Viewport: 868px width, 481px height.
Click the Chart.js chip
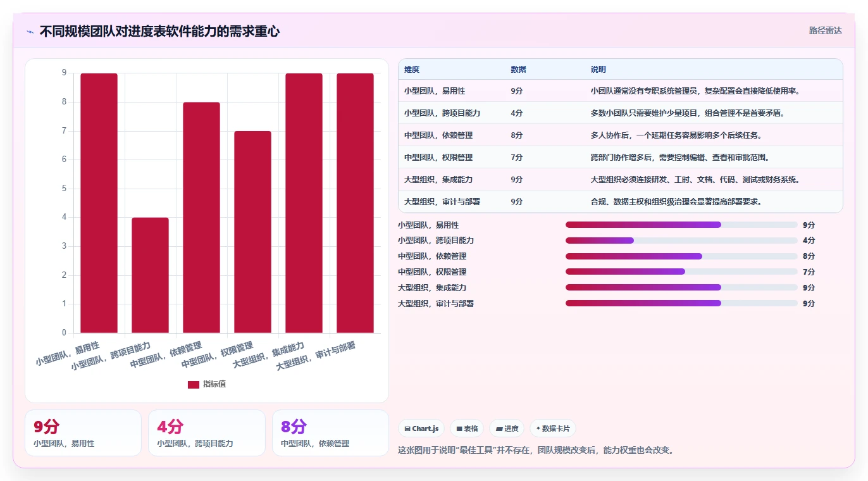point(421,428)
